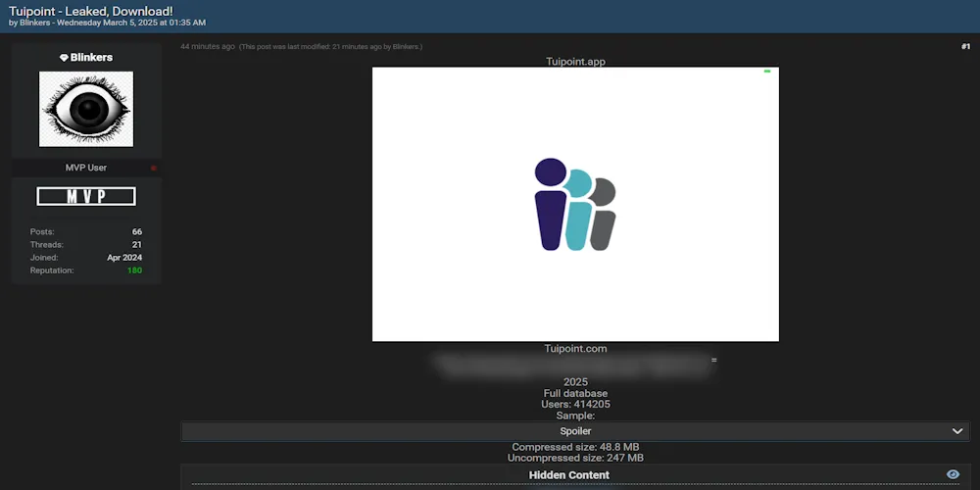Click the Reputation value 180
Screen dimensions: 980x490
(134, 270)
